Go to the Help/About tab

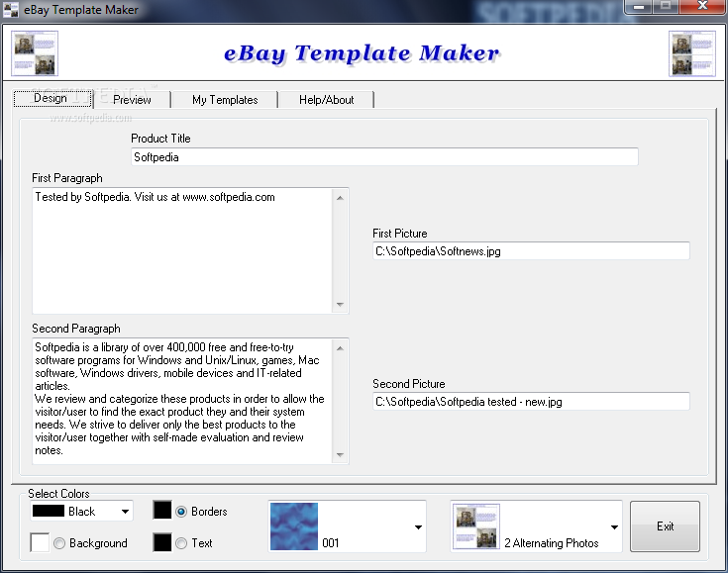coord(327,100)
